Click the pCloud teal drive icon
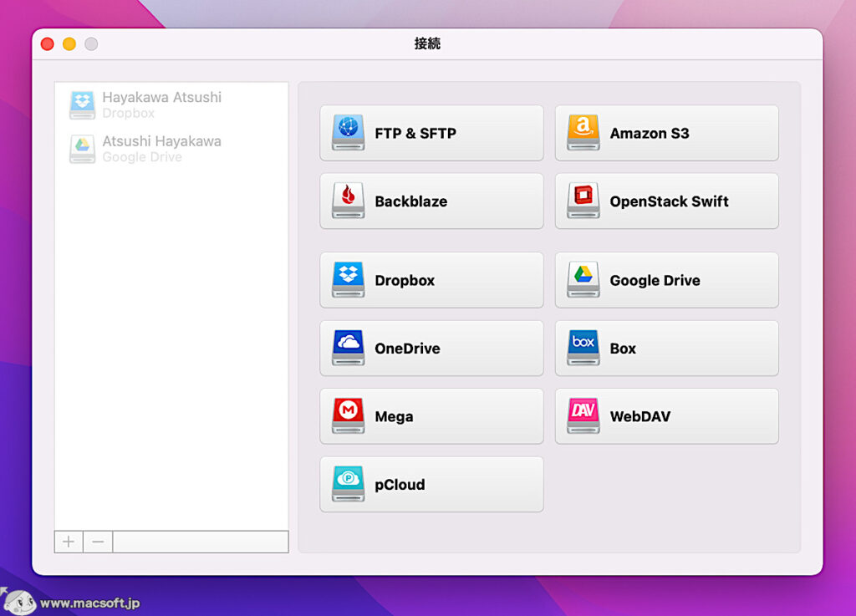Screen dimensions: 856x616 349,484
